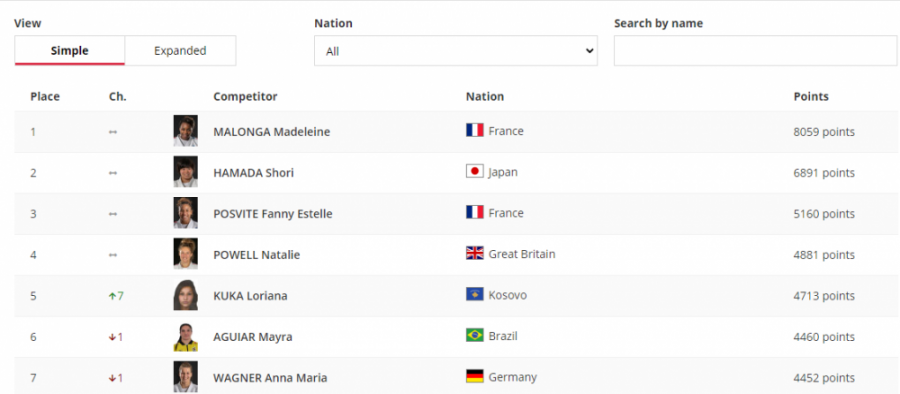Click the red down arrow for AGUIAR Mayra

[x=112, y=337]
